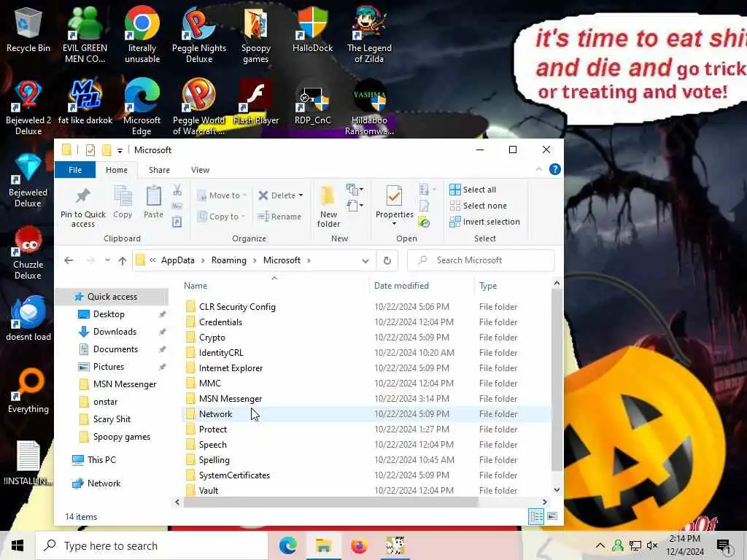Open the Windows Start menu

[18, 545]
